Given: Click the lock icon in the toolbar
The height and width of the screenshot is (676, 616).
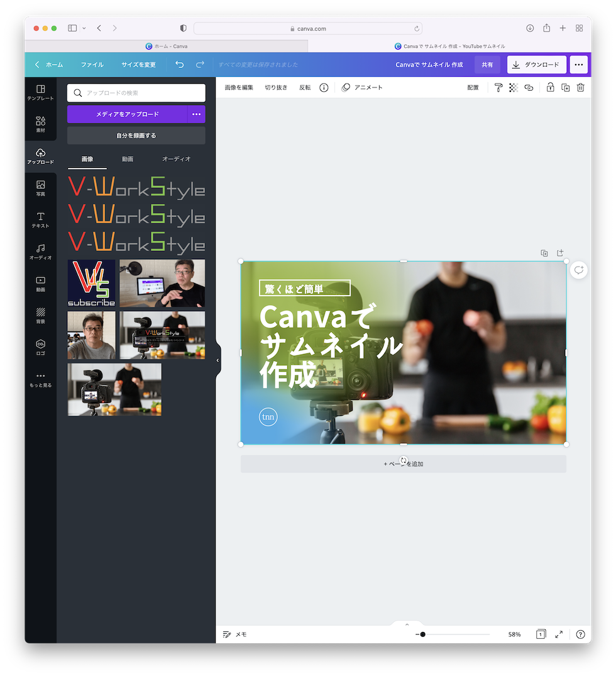Looking at the screenshot, I should tap(550, 87).
